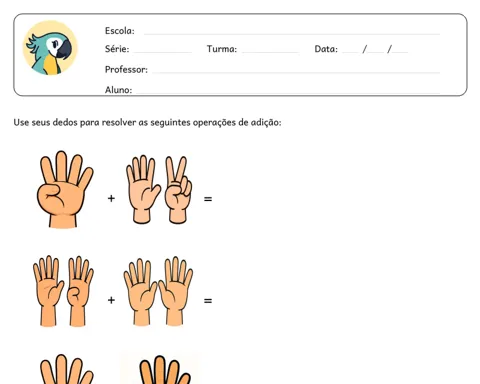
Task: Click the rightmost open hand in second row
Action: tap(175, 291)
